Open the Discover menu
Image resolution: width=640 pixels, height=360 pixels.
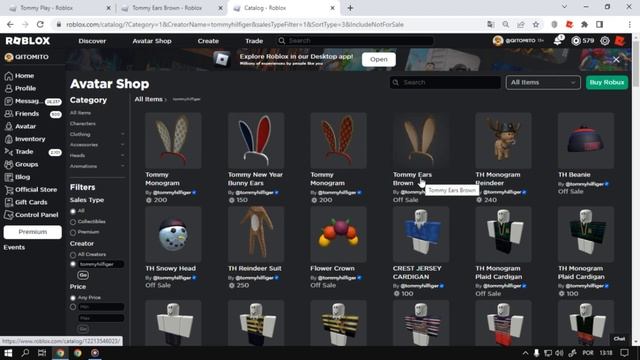(x=92, y=41)
